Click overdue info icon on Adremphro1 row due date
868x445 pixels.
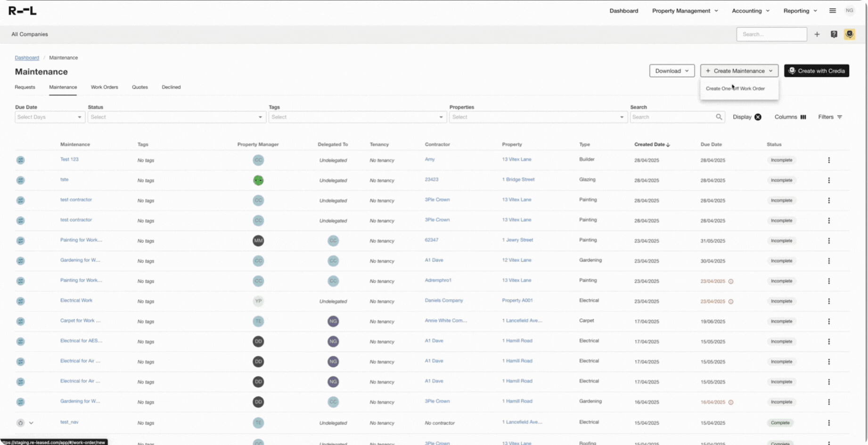[731, 281]
